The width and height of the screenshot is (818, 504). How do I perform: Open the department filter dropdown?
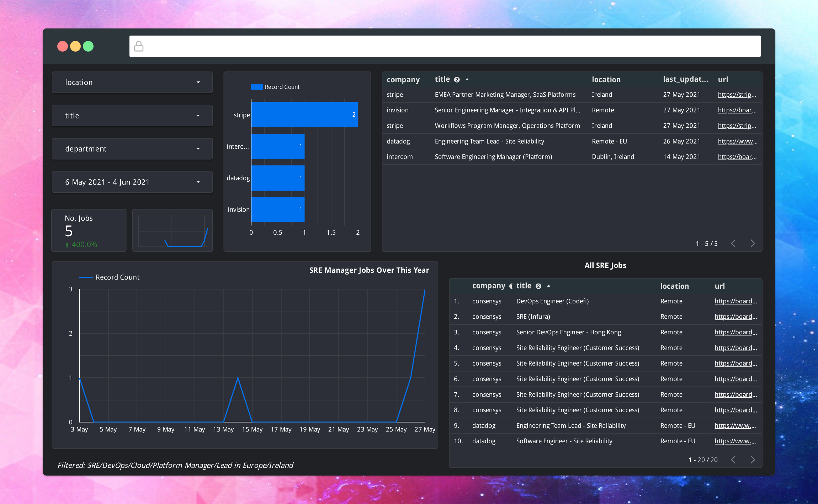pyautogui.click(x=132, y=149)
